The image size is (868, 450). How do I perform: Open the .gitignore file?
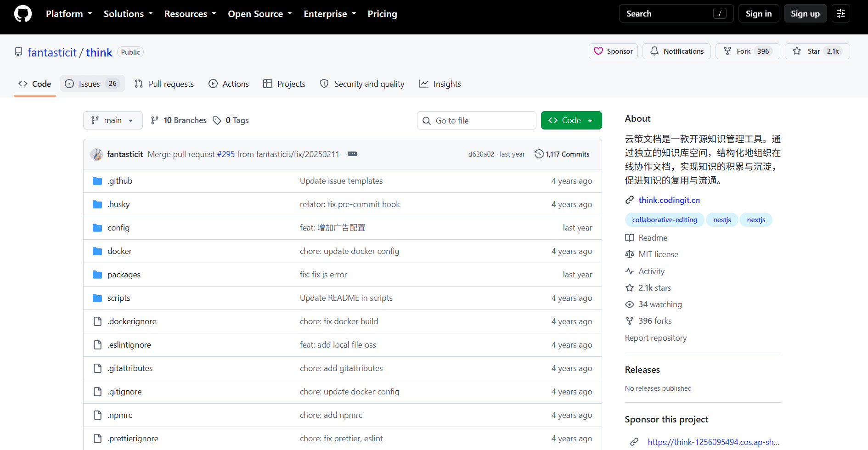click(x=124, y=392)
